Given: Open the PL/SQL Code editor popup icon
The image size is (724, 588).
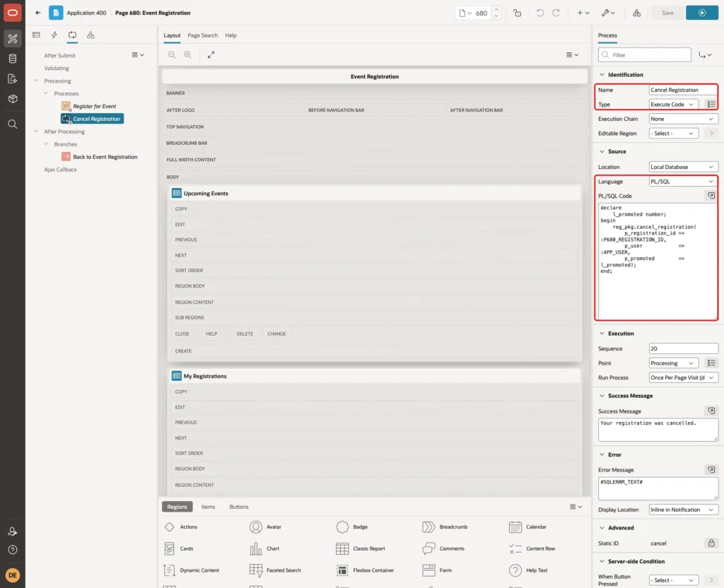Looking at the screenshot, I should 711,196.
